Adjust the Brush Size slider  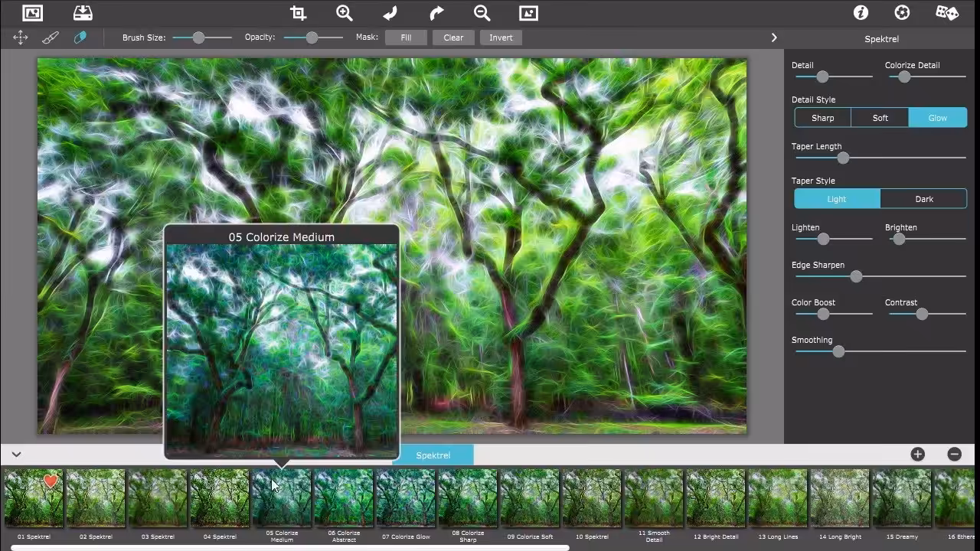click(202, 37)
